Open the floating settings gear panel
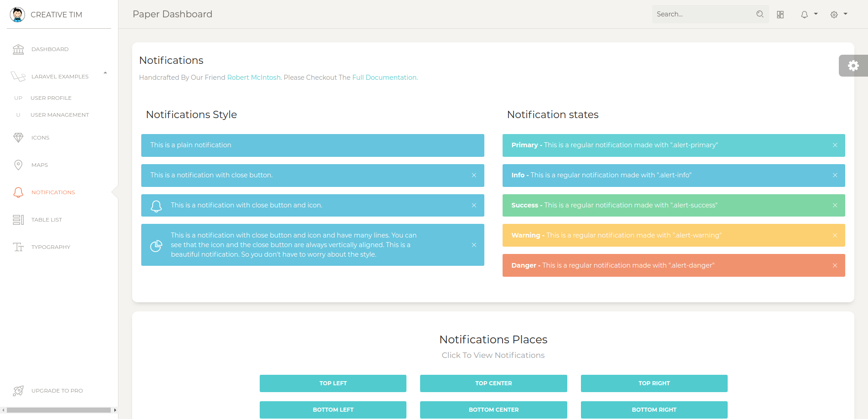 [x=853, y=66]
